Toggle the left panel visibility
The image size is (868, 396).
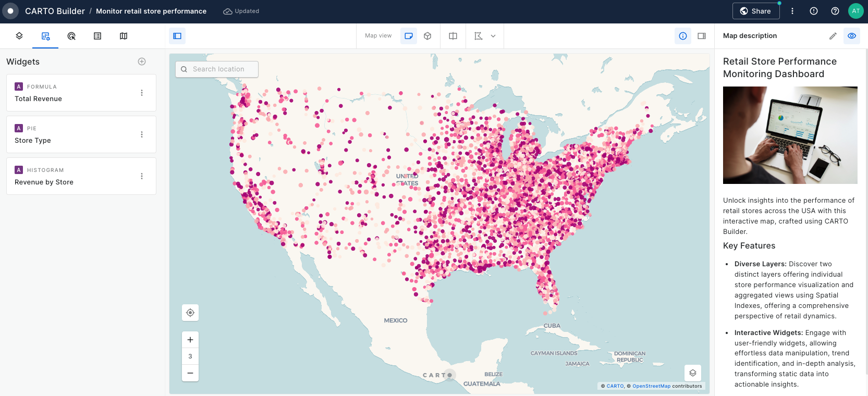coord(177,36)
